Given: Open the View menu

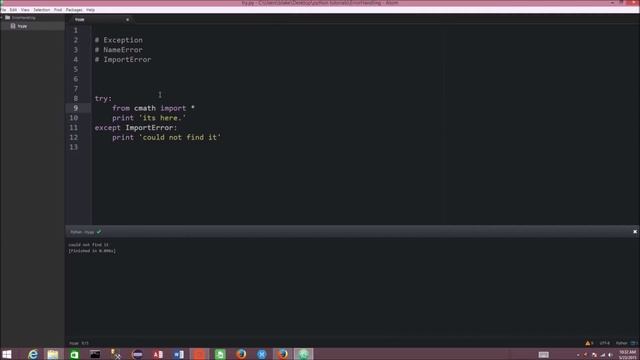Looking at the screenshot, I should [25, 9].
